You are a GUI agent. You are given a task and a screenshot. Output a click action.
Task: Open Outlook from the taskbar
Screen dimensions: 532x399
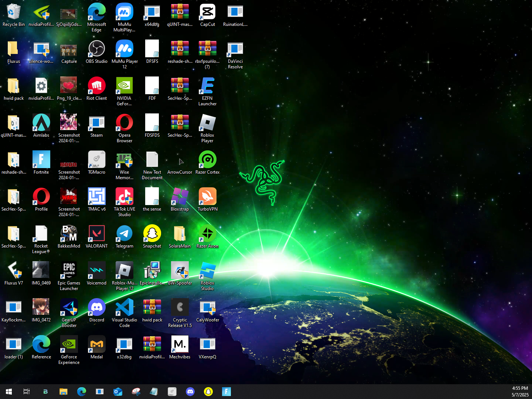click(118, 392)
